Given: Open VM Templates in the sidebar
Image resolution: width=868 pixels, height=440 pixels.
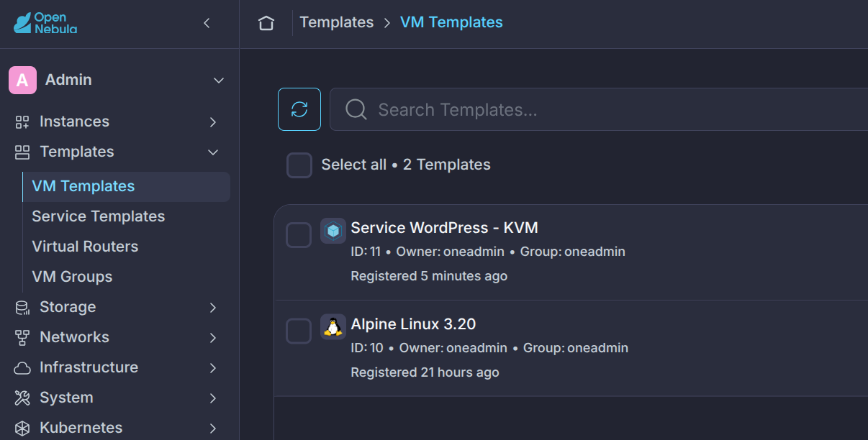Looking at the screenshot, I should tap(127, 186).
